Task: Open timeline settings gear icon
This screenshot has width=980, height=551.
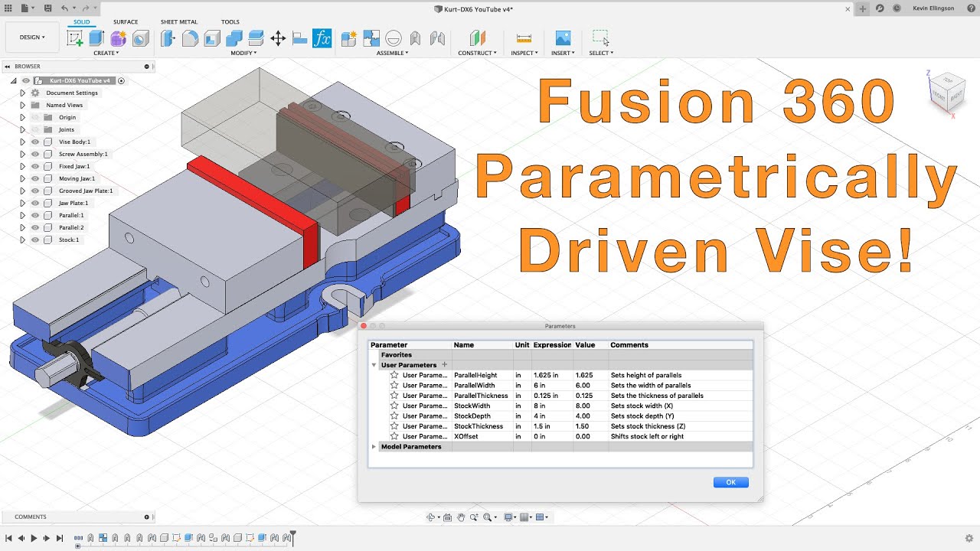Action: 969,538
